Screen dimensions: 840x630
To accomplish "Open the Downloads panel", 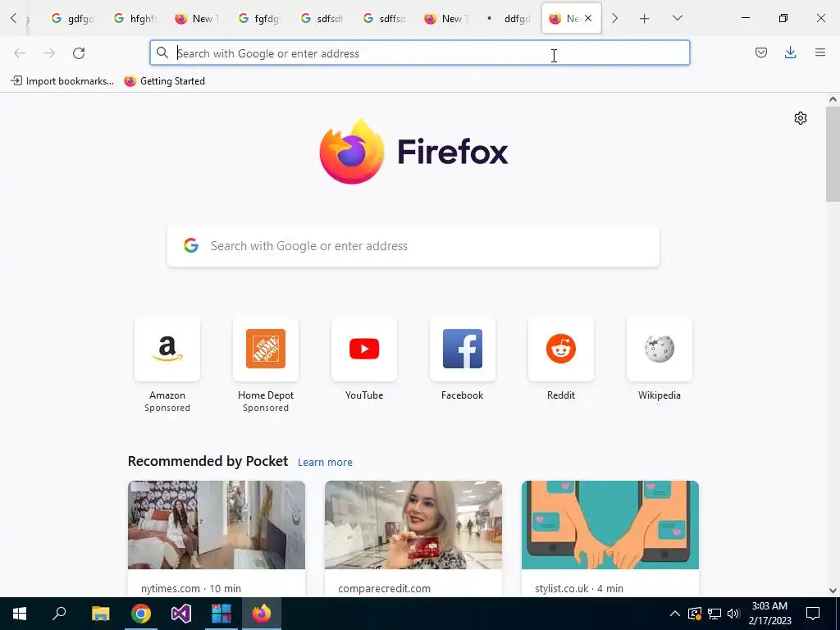I will click(x=790, y=52).
